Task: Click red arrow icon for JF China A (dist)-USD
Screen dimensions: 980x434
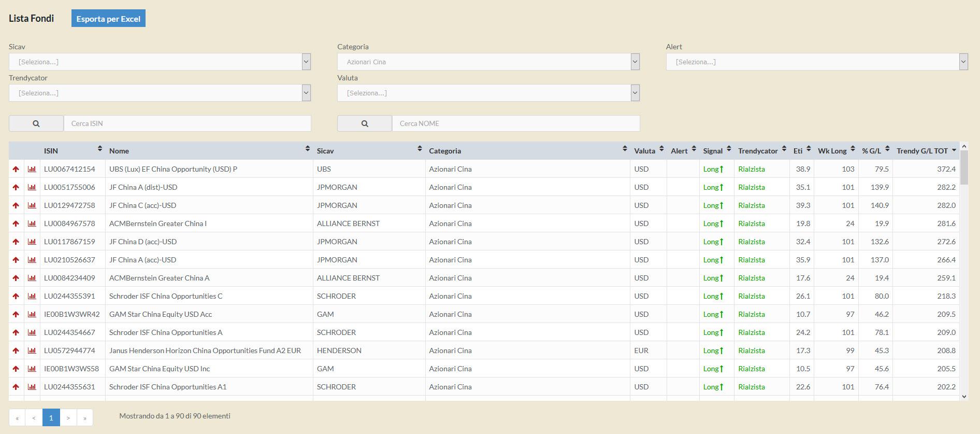Action: tap(16, 187)
